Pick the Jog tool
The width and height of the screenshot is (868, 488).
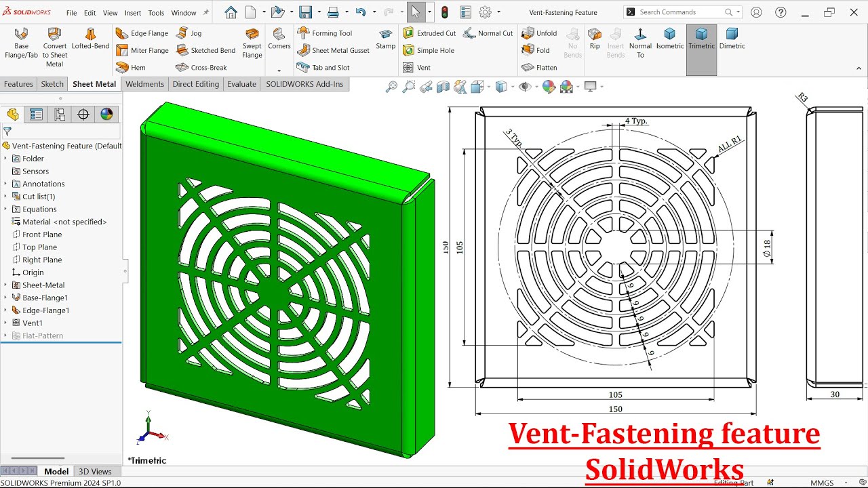click(189, 33)
